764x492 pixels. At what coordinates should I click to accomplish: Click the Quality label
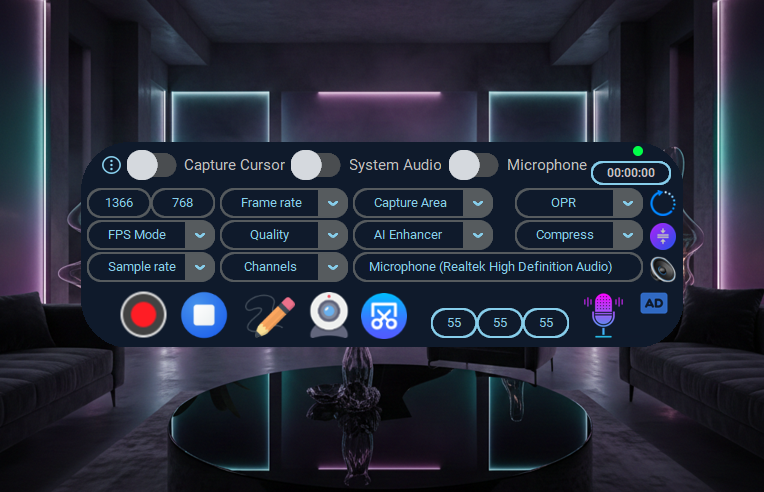[x=269, y=235]
